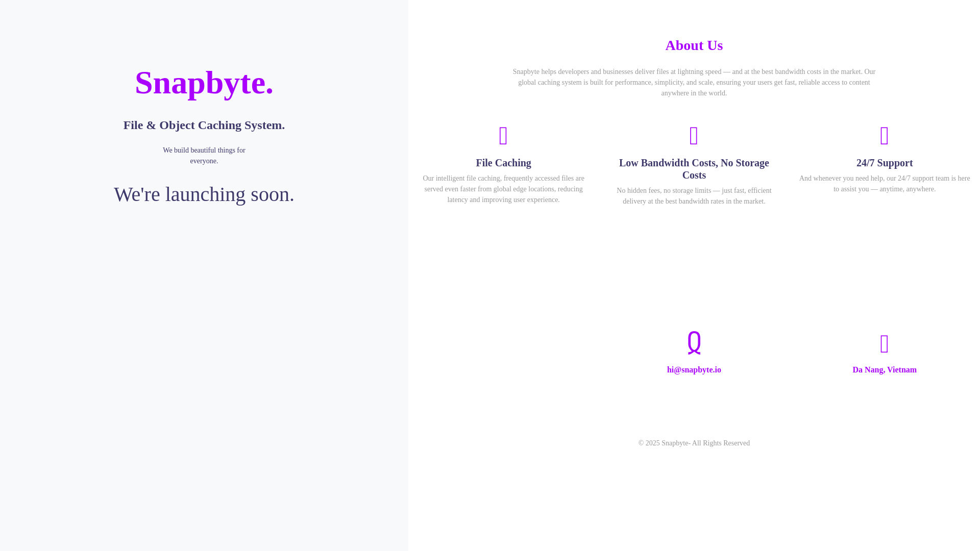This screenshot has height=551, width=980.
Task: Click the No hidden fees description
Action: tap(694, 196)
